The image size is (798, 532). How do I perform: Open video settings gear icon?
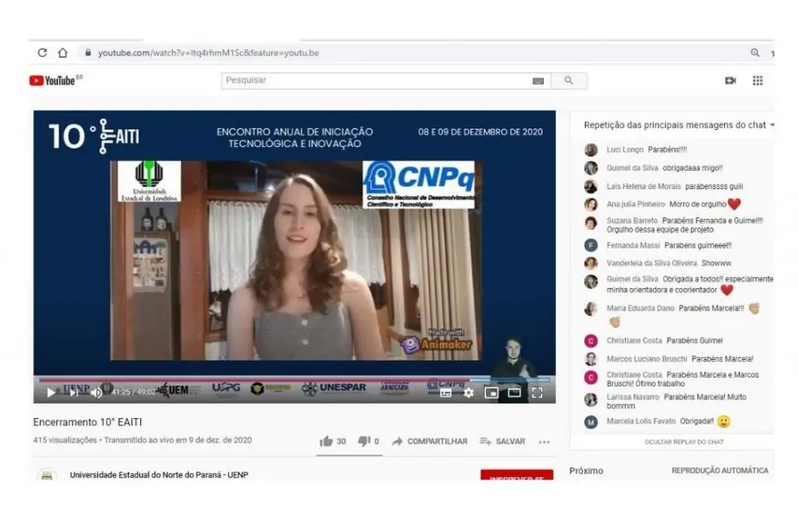click(468, 393)
